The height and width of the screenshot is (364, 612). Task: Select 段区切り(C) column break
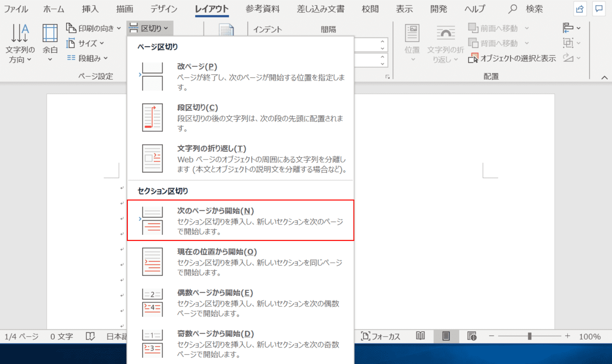(241, 118)
